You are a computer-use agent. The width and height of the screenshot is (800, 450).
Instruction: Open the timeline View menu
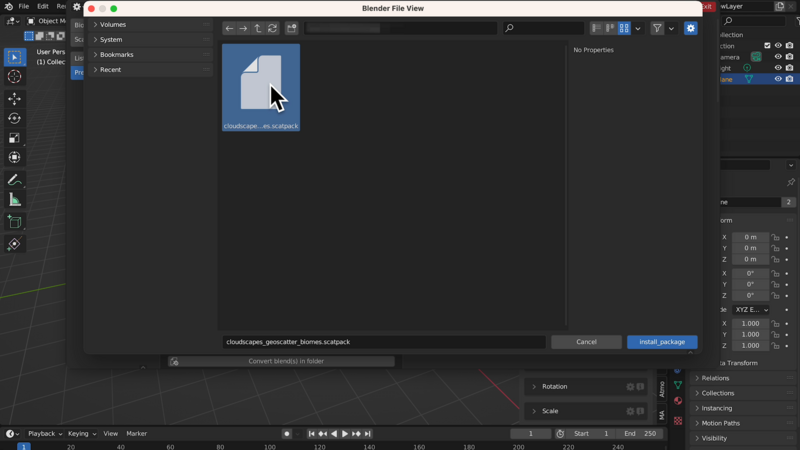point(111,434)
